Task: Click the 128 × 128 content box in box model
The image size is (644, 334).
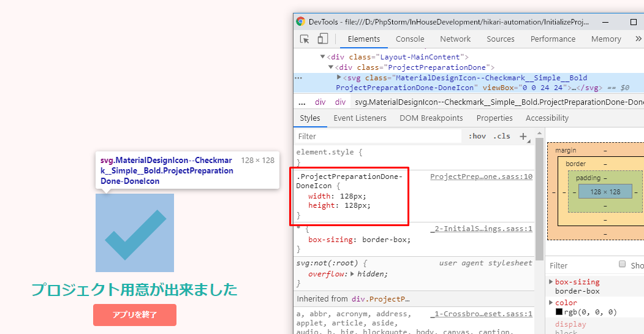Action: [605, 192]
